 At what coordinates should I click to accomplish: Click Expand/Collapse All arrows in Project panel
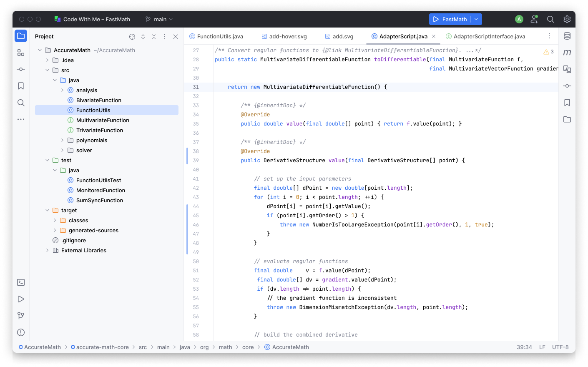coord(143,37)
